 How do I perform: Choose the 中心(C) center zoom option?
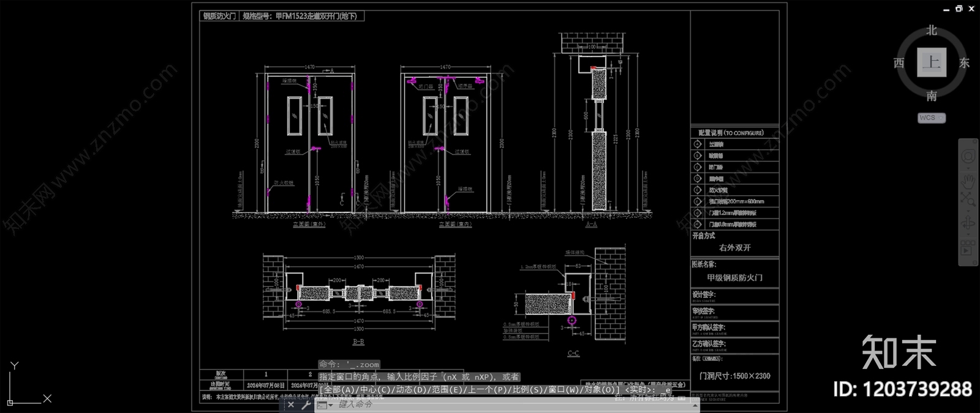click(376, 389)
